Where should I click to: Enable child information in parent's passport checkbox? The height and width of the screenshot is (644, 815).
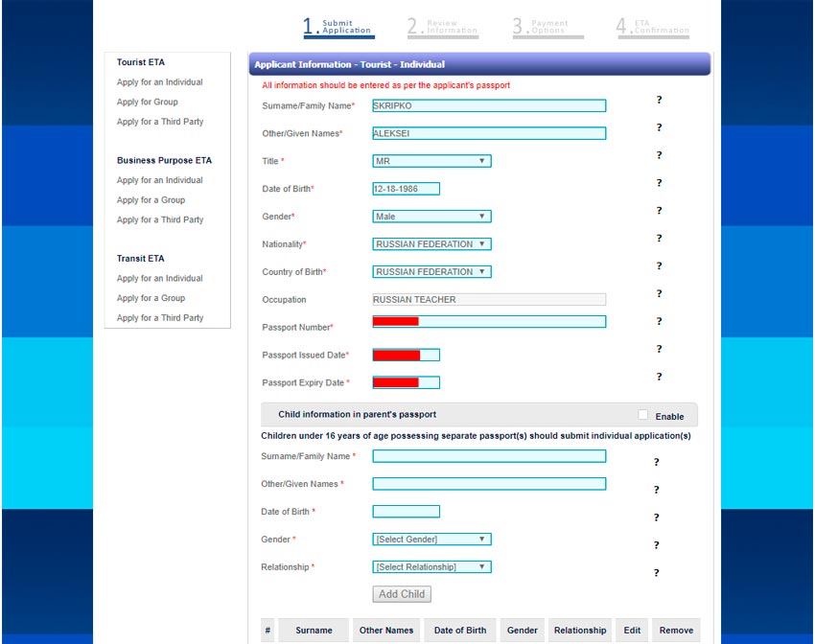click(x=643, y=415)
